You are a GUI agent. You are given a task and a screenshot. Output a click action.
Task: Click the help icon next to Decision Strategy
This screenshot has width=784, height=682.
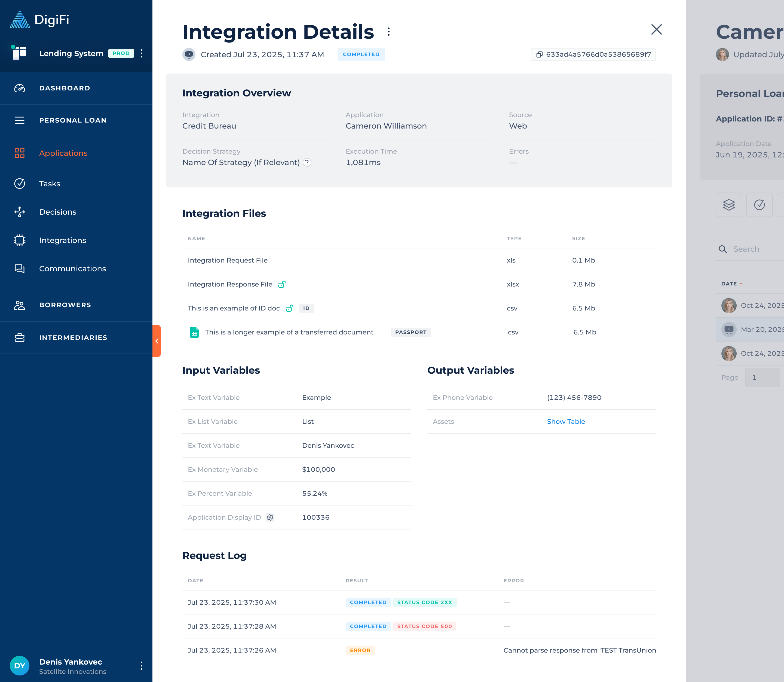click(307, 163)
